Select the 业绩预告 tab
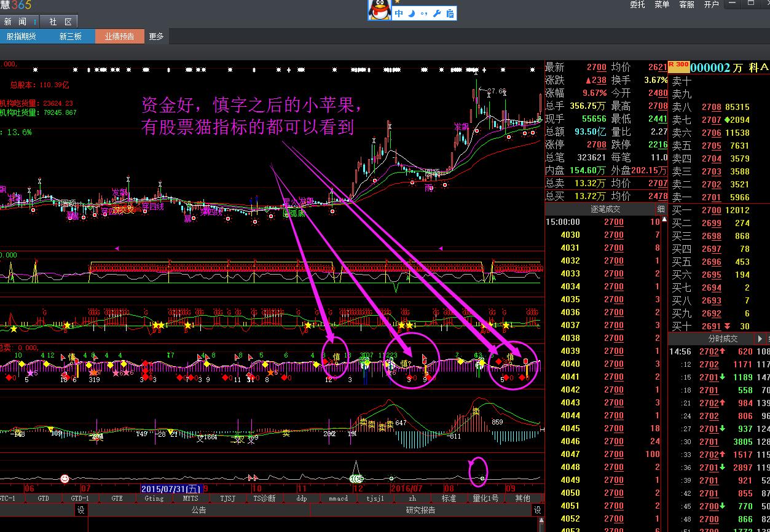Image resolution: width=770 pixels, height=532 pixels. 119,36
